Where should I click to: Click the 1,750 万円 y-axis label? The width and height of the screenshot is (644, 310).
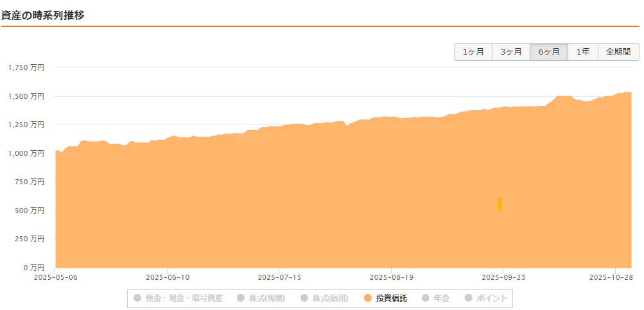(26, 67)
